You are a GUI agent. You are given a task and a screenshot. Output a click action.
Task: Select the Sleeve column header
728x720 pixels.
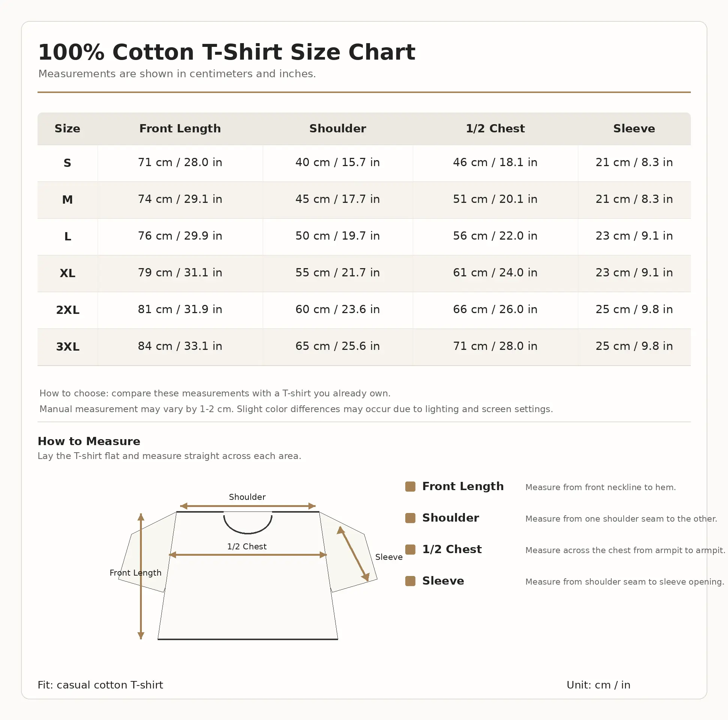[634, 129]
